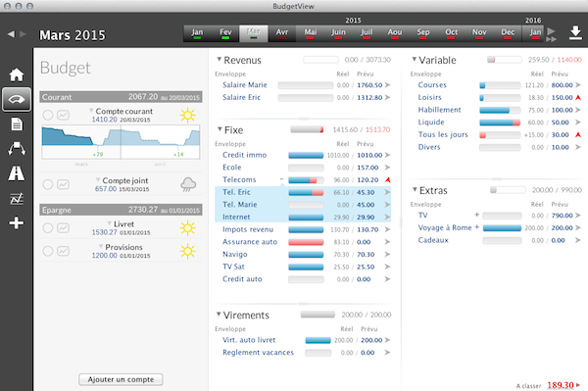Collapse the Revenus section triangle

[219, 59]
